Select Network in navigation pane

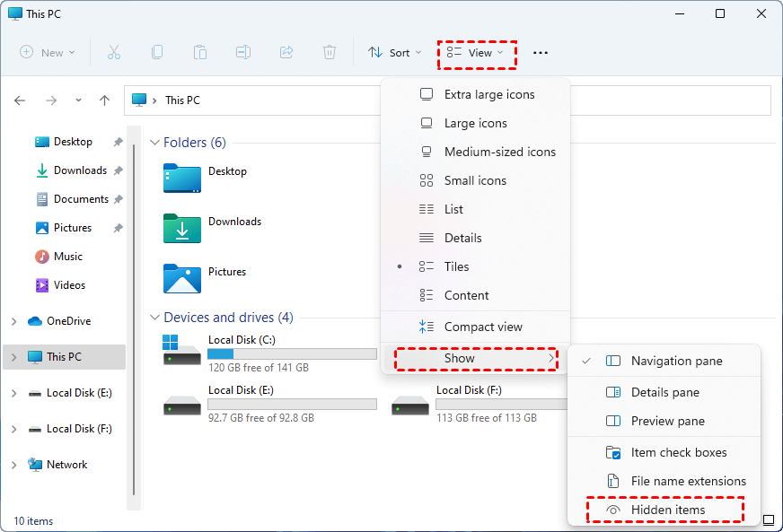(57, 465)
